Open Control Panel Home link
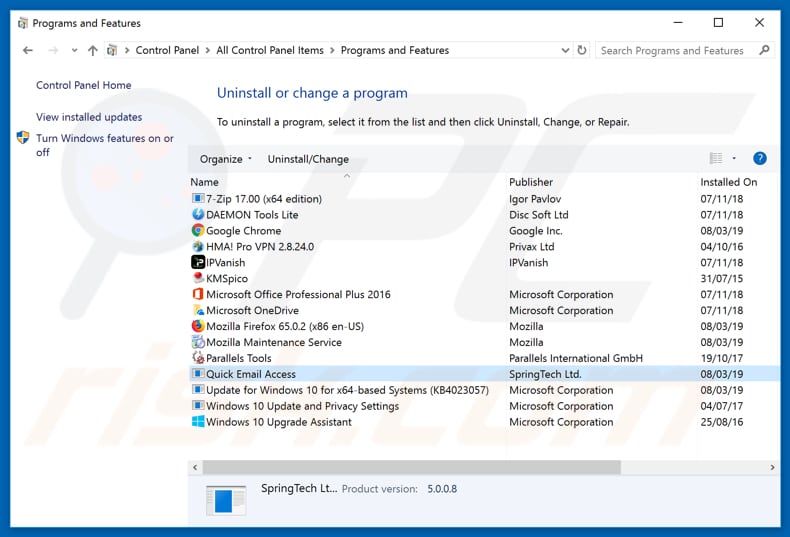790x537 pixels. tap(84, 85)
